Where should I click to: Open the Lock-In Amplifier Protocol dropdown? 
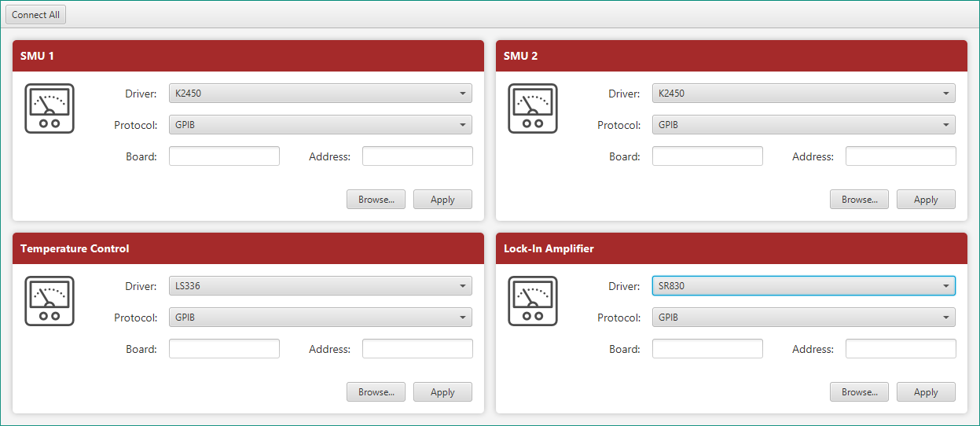[804, 318]
